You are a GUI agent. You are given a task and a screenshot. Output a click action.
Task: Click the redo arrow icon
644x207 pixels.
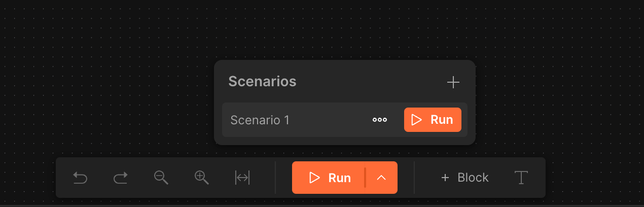coord(120,178)
